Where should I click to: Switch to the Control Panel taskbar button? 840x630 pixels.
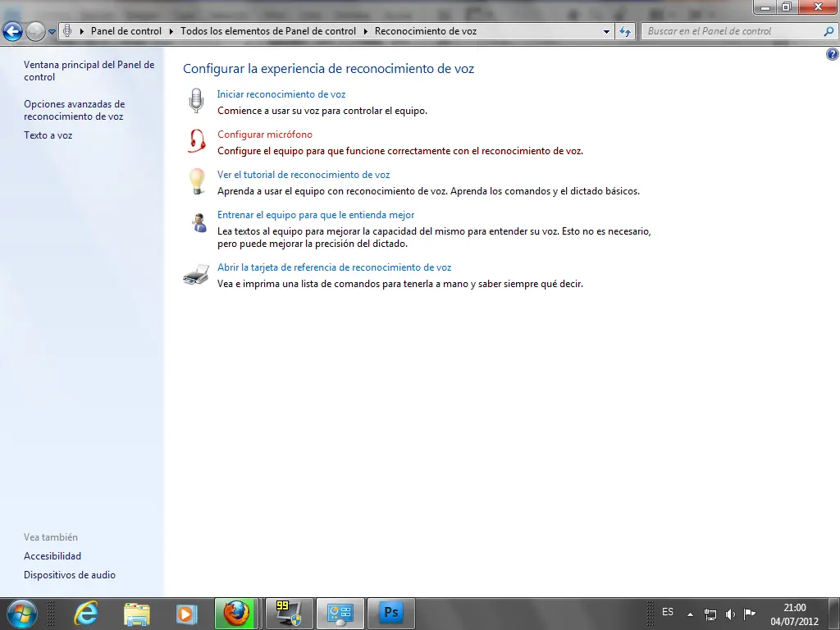pyautogui.click(x=340, y=614)
